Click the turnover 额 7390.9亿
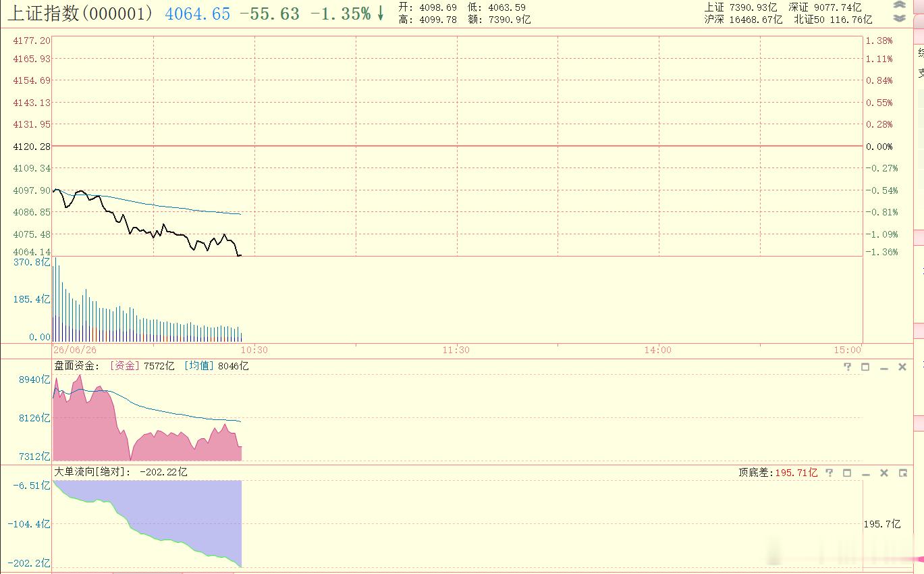Screen dimensions: 924x574 (499, 20)
